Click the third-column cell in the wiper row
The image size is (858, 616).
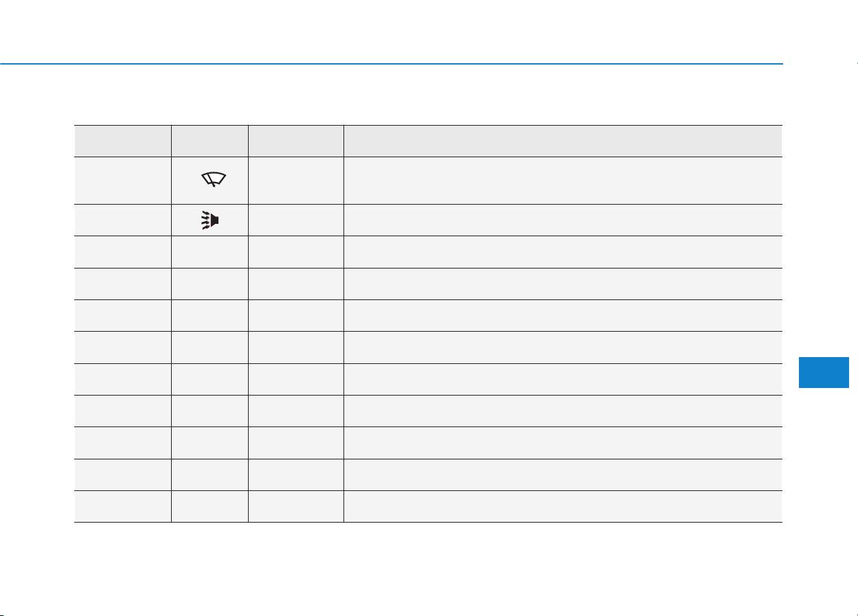pos(296,181)
